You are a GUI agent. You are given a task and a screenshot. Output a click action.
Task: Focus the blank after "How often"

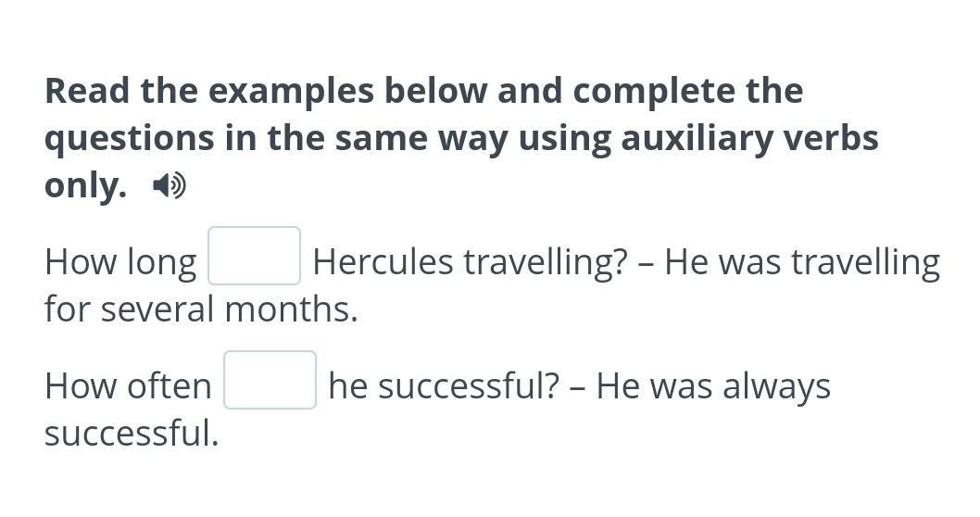270,380
